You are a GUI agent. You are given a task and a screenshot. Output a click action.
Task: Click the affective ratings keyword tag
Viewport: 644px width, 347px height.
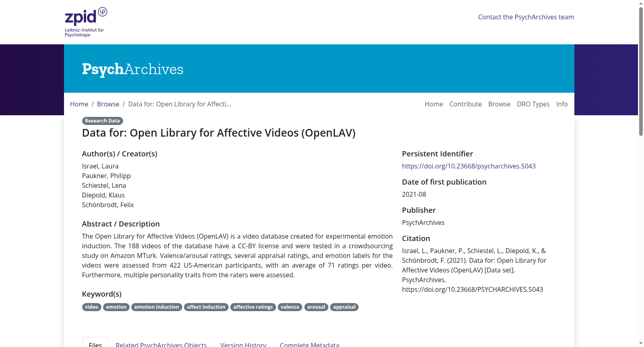(253, 307)
